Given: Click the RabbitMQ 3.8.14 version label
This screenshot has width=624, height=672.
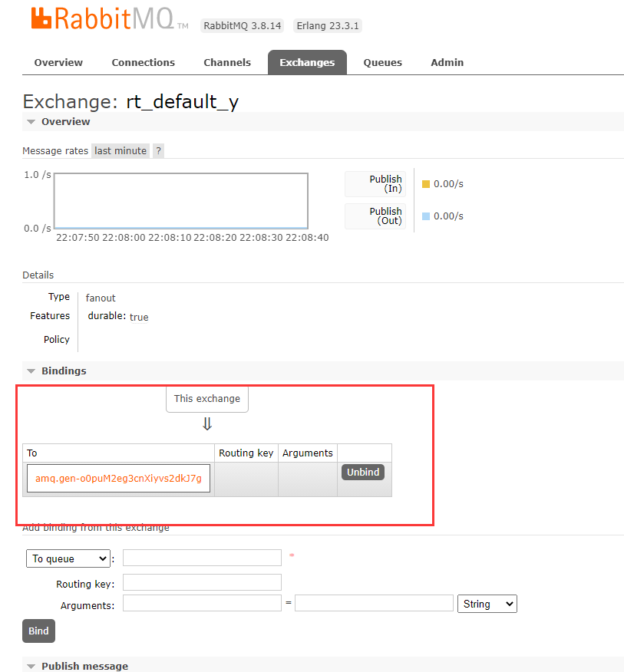Looking at the screenshot, I should [x=243, y=26].
